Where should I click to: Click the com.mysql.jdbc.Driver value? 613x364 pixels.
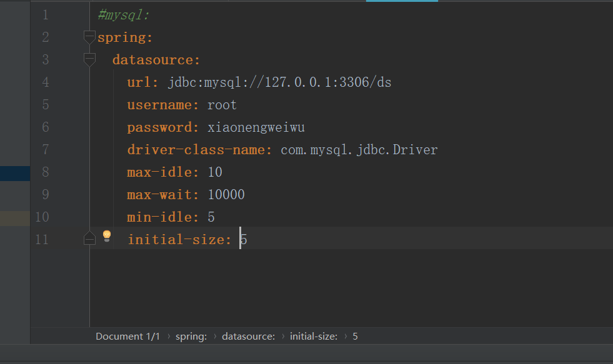tap(359, 150)
